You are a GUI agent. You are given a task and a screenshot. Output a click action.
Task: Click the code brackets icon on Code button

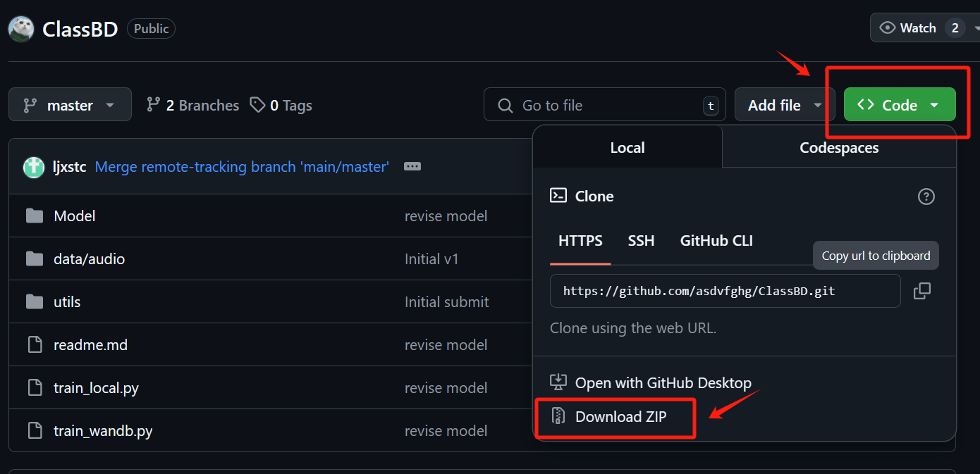[866, 105]
